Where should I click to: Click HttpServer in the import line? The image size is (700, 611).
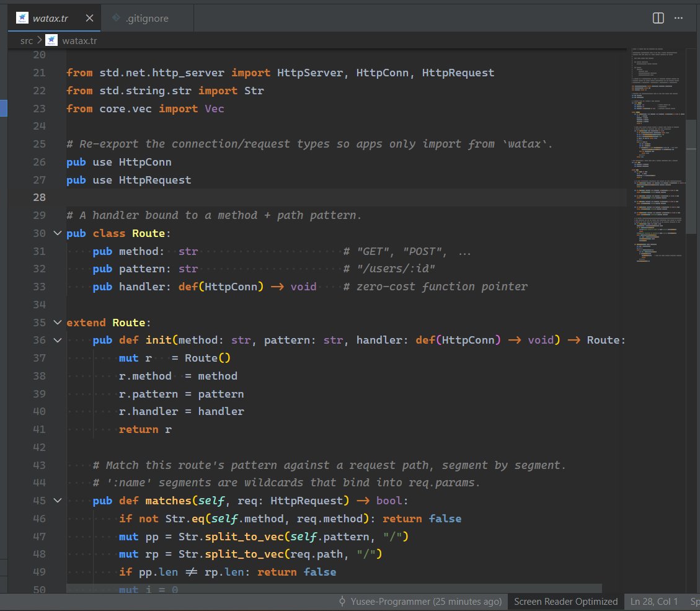[310, 73]
